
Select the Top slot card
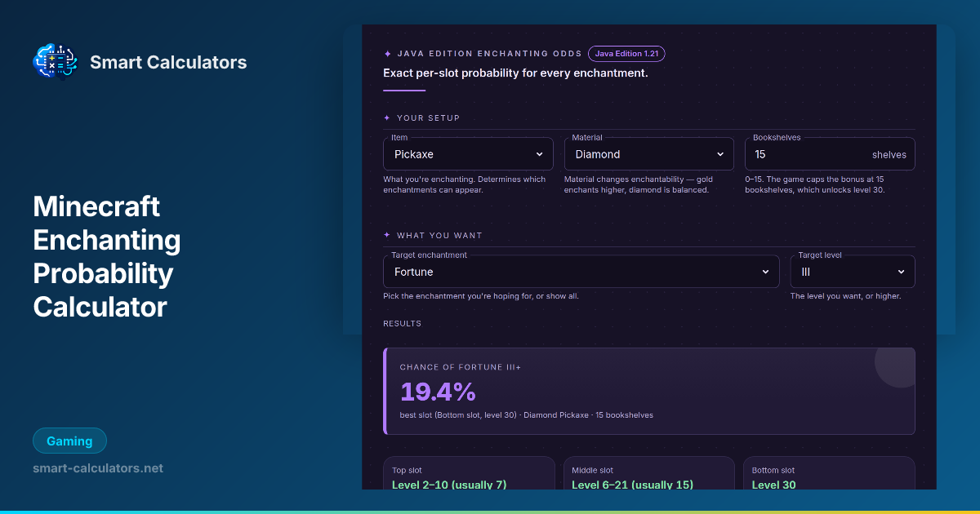(x=469, y=474)
